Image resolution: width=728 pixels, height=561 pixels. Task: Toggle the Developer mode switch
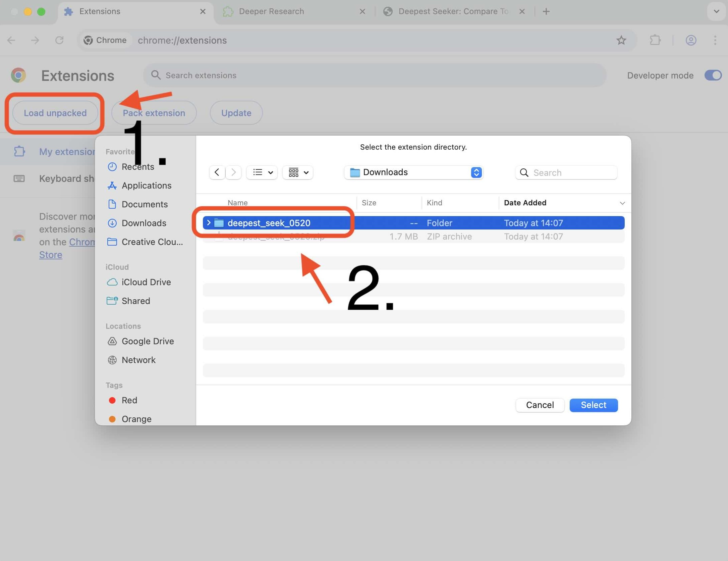tap(713, 75)
